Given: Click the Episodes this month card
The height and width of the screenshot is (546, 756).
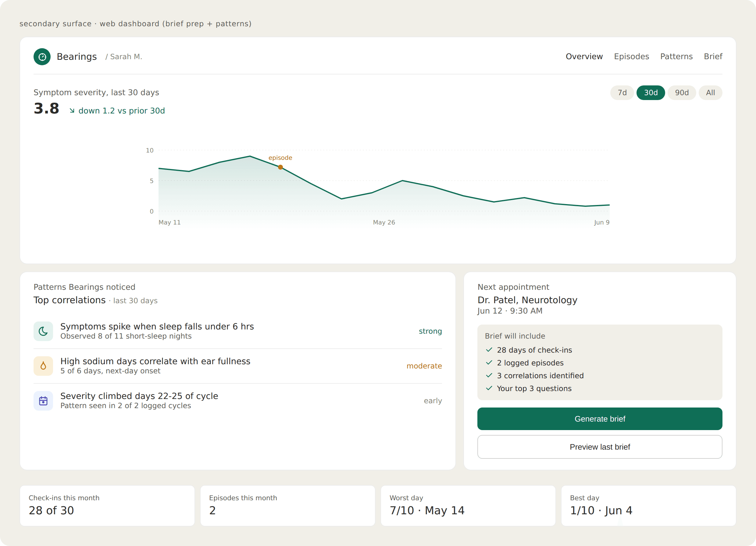Looking at the screenshot, I should click(288, 506).
